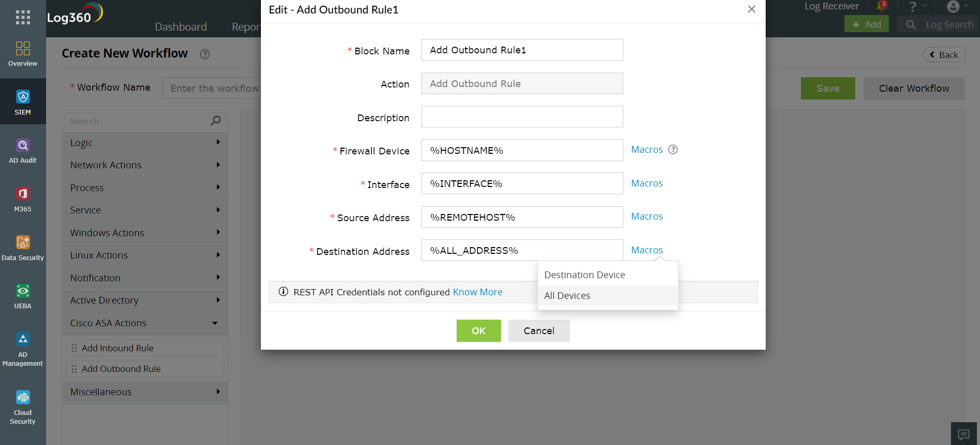Open the chat support icon
Image resolution: width=980 pixels, height=445 pixels.
tap(963, 434)
